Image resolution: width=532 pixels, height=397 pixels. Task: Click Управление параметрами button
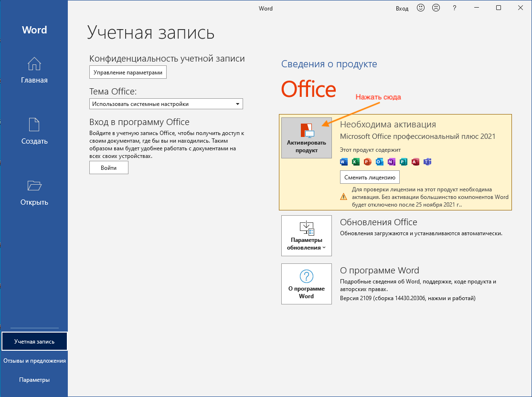(128, 72)
